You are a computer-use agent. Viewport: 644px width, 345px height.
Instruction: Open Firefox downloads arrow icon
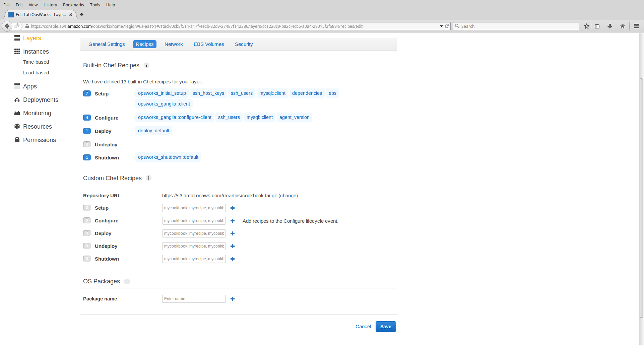click(610, 26)
